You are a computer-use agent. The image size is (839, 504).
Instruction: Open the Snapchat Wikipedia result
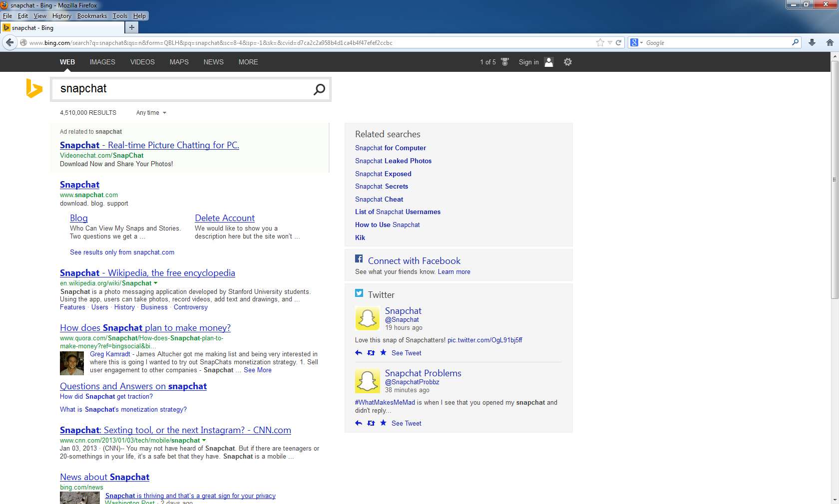147,273
